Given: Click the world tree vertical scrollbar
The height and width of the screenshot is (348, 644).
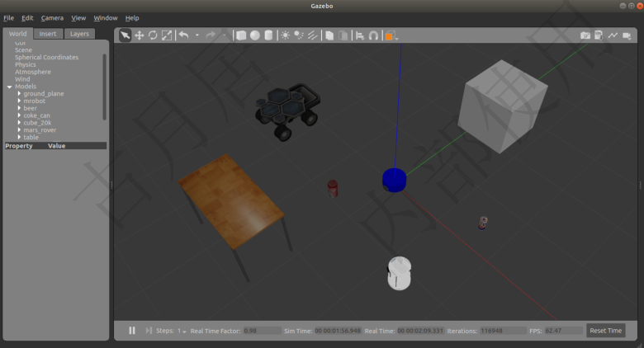Looking at the screenshot, I should point(104,87).
